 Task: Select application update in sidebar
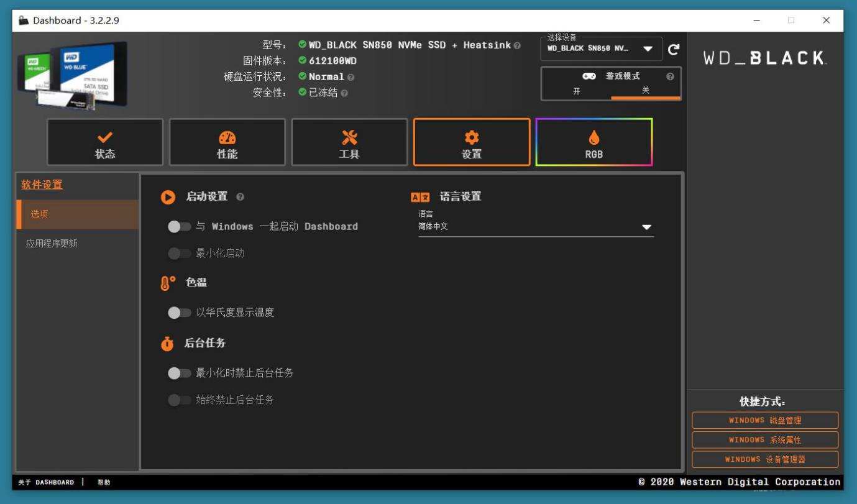tap(52, 244)
